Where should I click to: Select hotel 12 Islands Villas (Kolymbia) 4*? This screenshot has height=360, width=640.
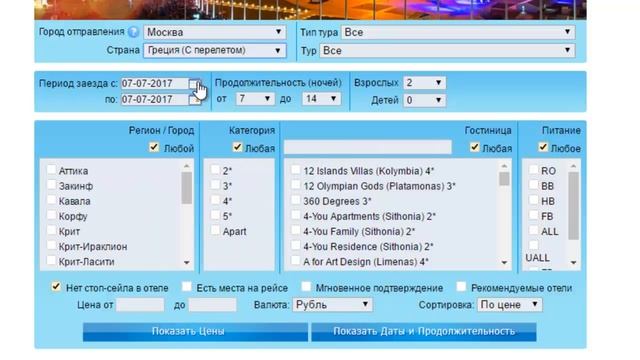click(x=296, y=169)
